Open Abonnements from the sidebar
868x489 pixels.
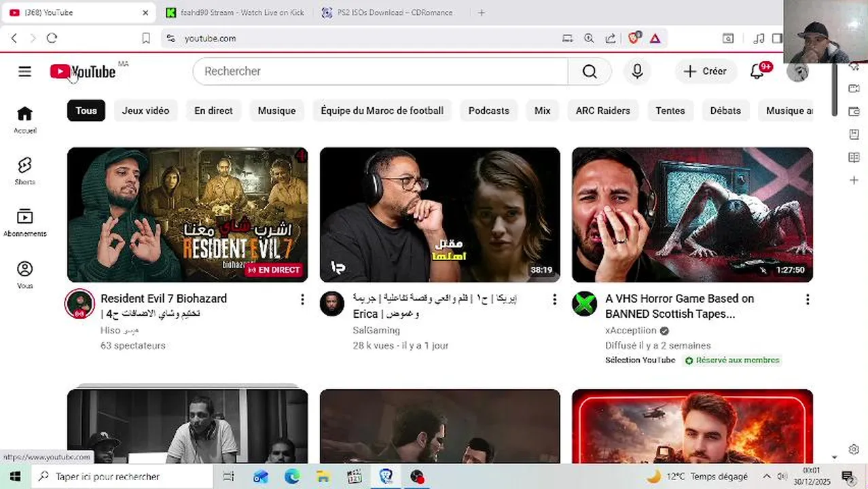pos(24,223)
